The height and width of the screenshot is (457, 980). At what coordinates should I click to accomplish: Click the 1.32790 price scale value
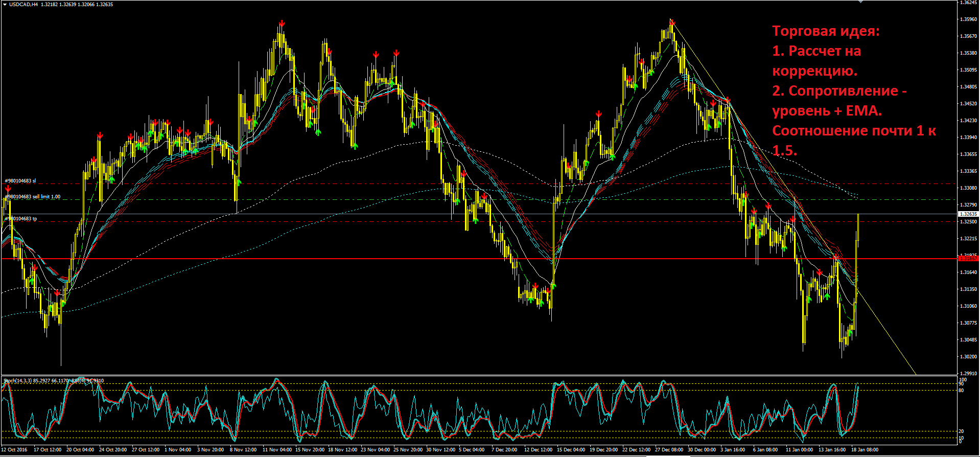(969, 205)
